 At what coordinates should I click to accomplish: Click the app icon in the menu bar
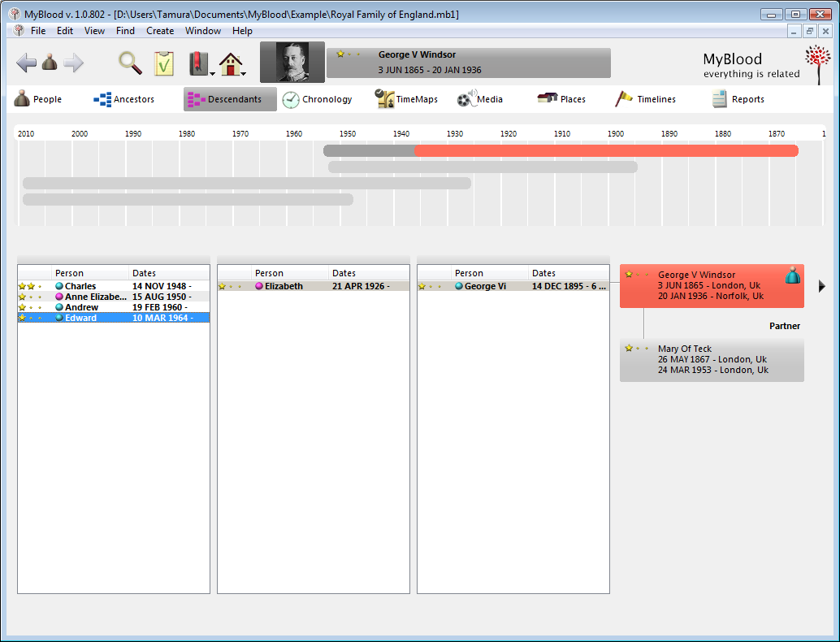[x=19, y=31]
